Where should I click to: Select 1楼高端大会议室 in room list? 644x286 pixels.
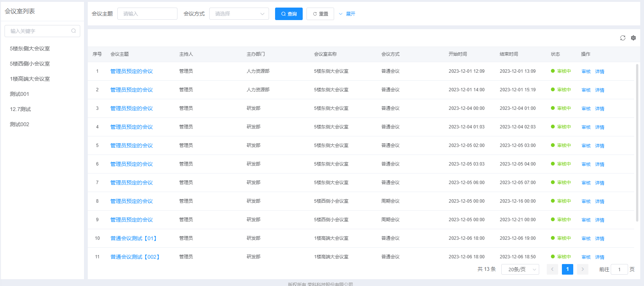tap(30, 79)
